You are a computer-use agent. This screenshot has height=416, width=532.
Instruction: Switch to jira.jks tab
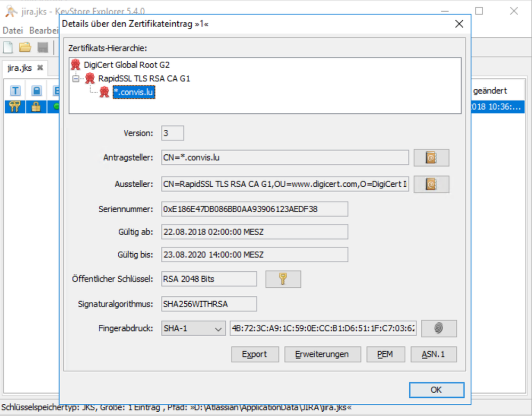coord(20,68)
